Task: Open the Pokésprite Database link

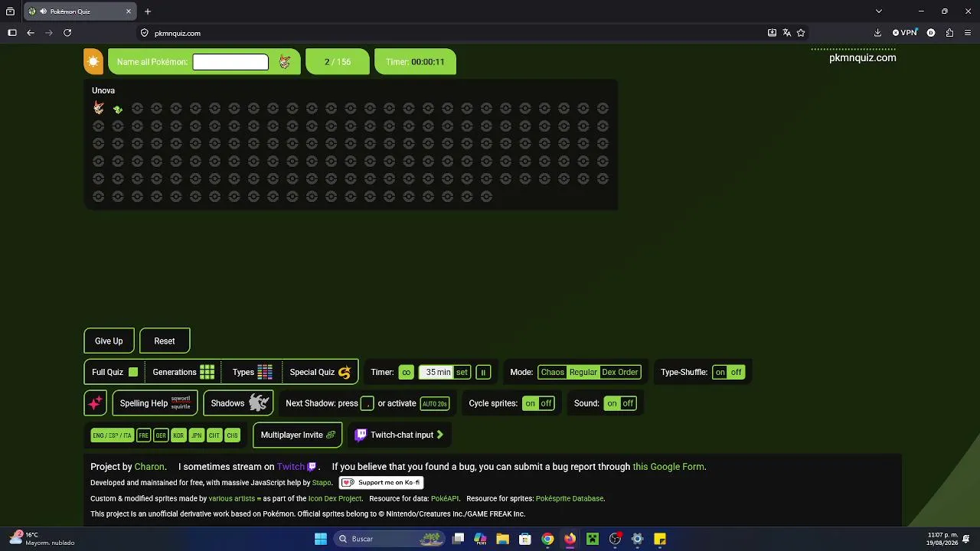Action: click(570, 499)
